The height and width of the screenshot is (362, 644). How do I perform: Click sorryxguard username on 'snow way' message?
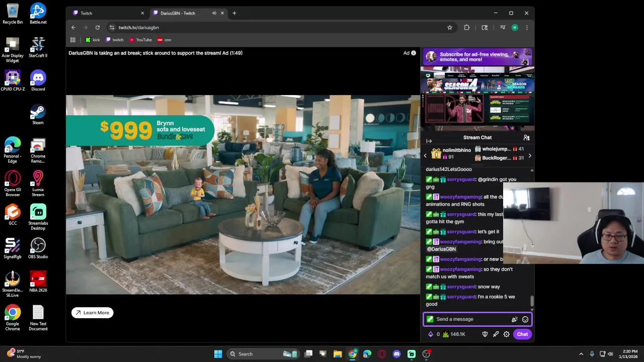point(461,287)
